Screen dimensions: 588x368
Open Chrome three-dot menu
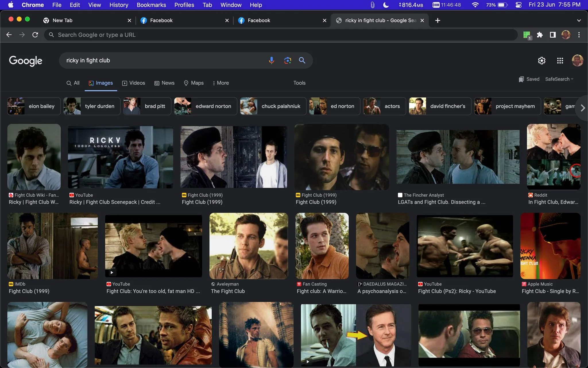[579, 35]
